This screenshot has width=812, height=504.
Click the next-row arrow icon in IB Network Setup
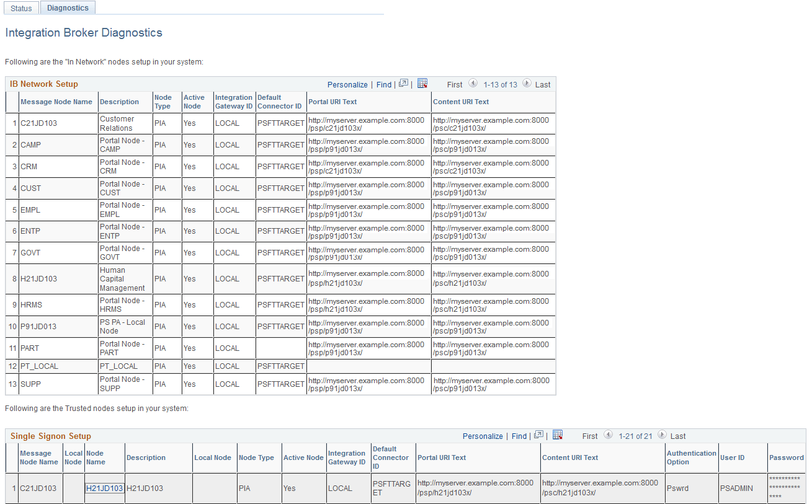coord(527,84)
